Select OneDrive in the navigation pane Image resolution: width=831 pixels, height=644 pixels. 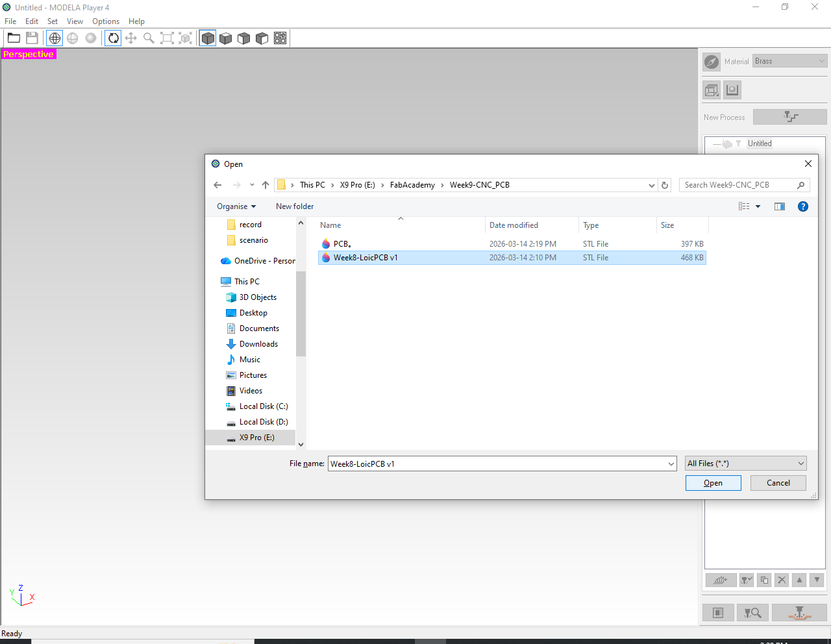tap(258, 261)
